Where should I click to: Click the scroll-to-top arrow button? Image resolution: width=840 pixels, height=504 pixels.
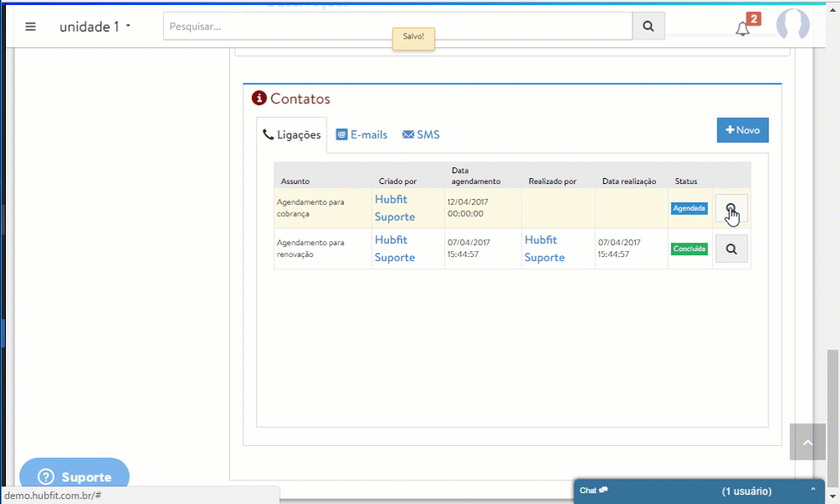(807, 442)
